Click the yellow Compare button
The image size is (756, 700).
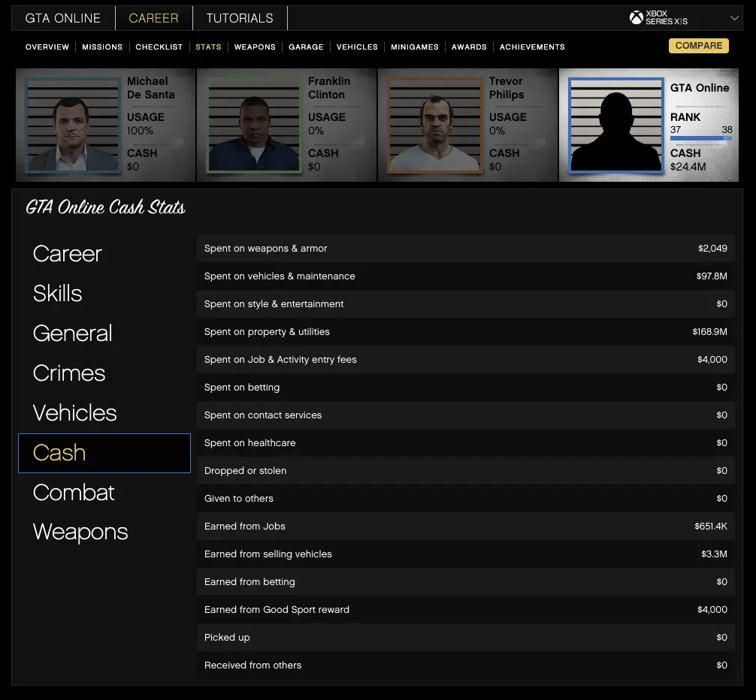[698, 46]
